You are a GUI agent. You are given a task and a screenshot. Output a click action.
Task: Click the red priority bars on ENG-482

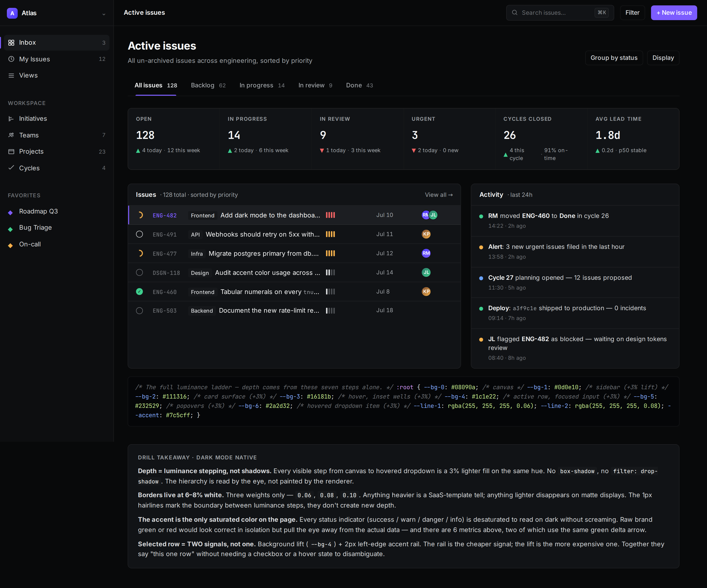[330, 215]
